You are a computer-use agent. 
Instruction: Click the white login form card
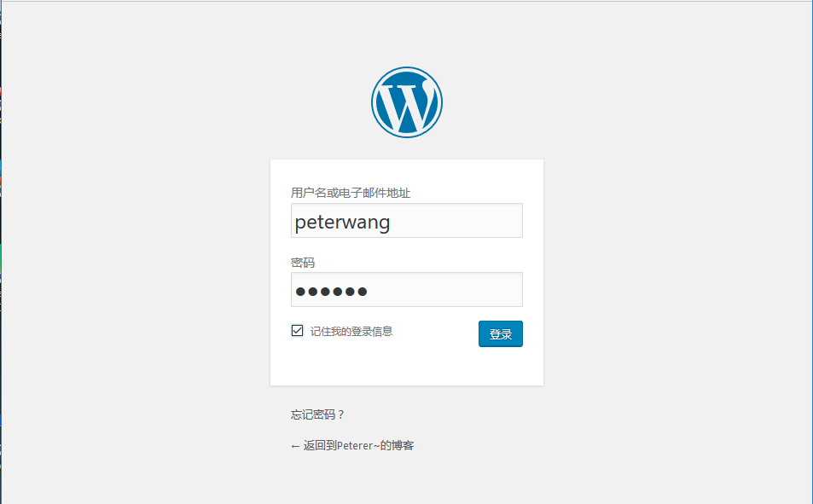pyautogui.click(x=406, y=367)
